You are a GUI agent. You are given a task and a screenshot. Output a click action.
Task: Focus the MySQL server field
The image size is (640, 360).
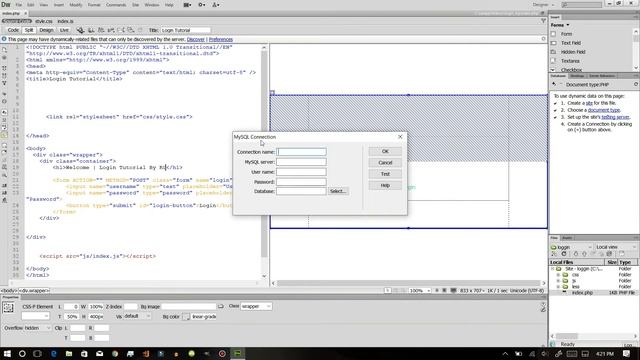pos(301,162)
